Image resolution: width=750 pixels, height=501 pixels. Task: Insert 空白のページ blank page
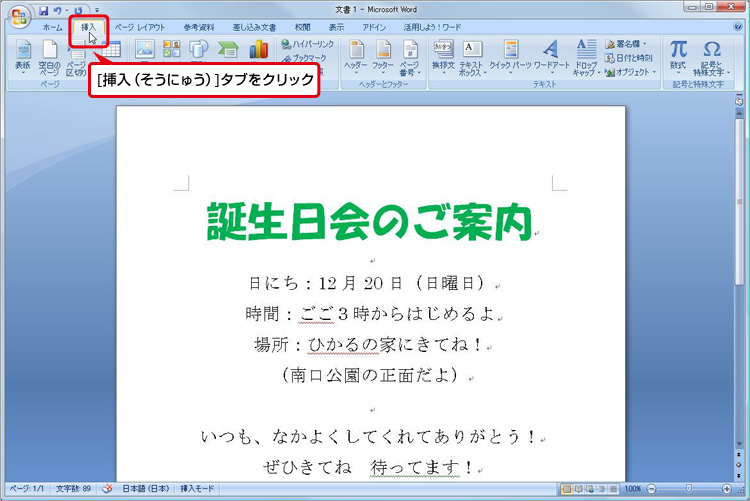[50, 58]
